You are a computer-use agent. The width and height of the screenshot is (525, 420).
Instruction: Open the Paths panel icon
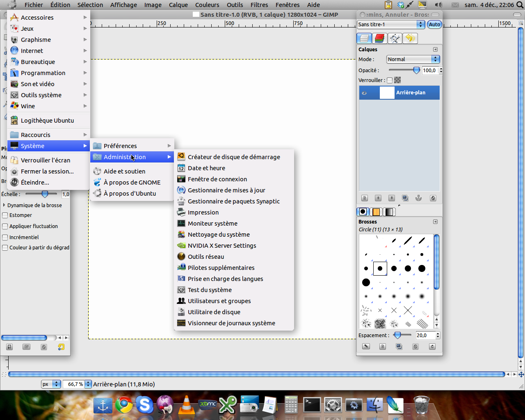click(394, 38)
